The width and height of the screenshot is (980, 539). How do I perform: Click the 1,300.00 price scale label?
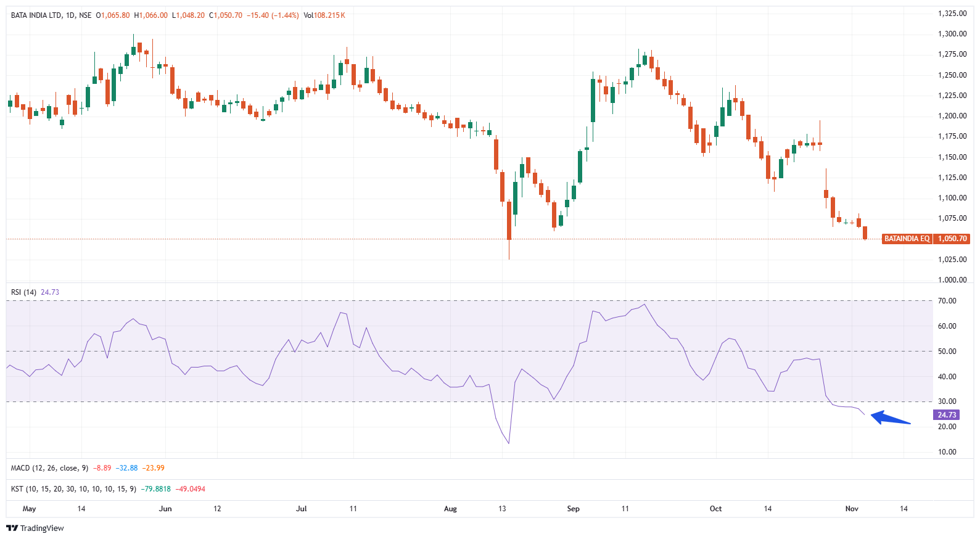[952, 34]
